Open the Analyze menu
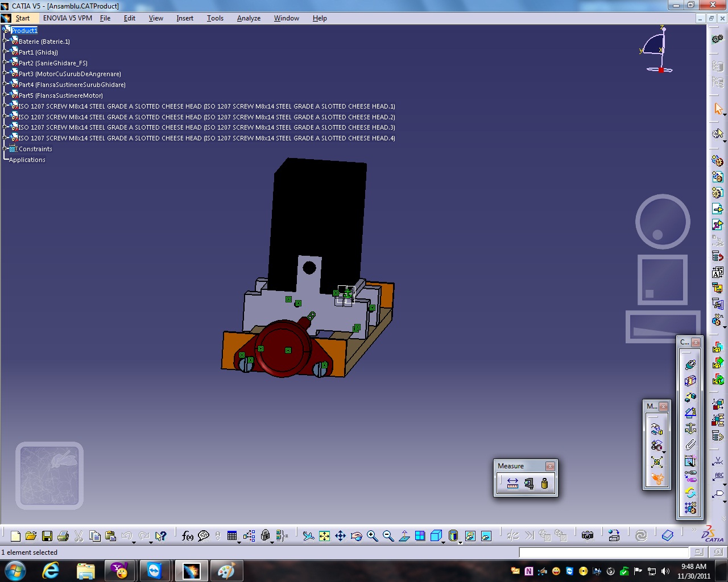This screenshot has width=728, height=582. click(x=249, y=18)
